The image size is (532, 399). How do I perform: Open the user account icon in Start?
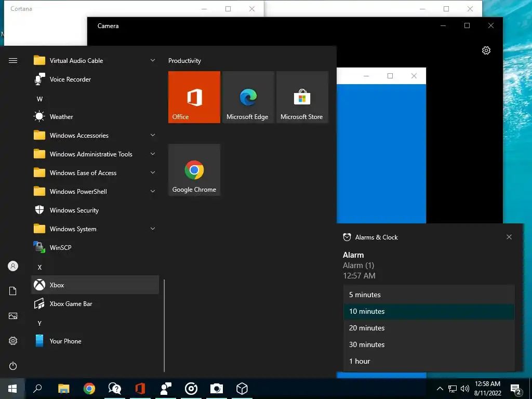(x=13, y=266)
